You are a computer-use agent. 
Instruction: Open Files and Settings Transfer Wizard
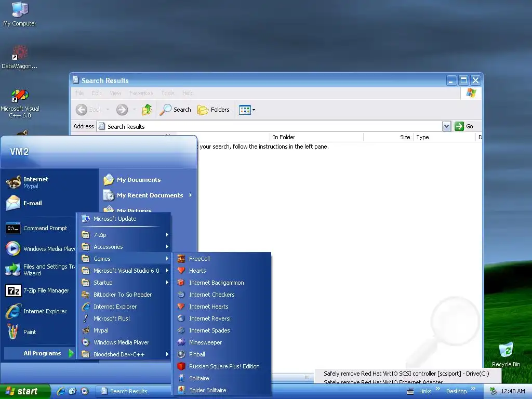click(x=39, y=270)
